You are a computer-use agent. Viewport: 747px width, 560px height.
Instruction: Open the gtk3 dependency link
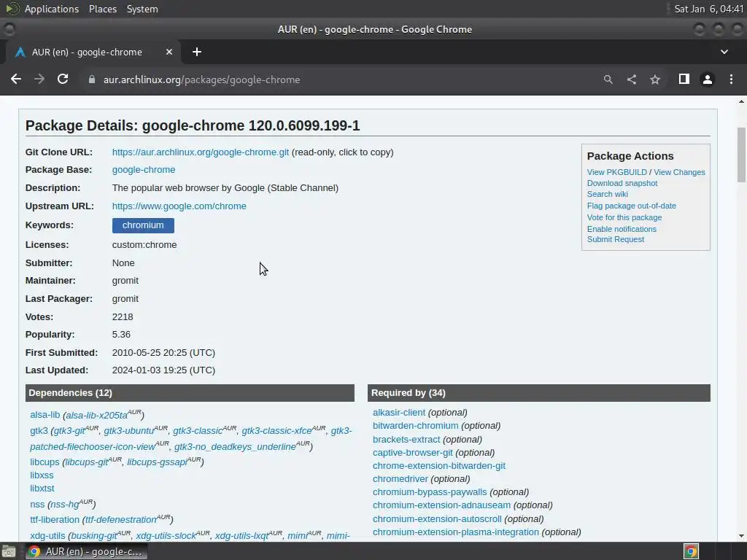[39, 430]
